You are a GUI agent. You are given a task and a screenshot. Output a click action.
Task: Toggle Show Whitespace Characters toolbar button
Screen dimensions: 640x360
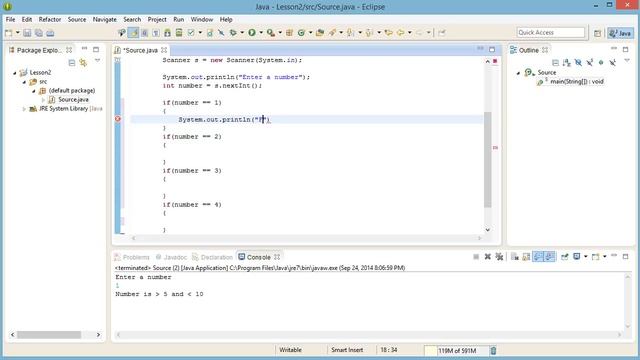click(156, 33)
